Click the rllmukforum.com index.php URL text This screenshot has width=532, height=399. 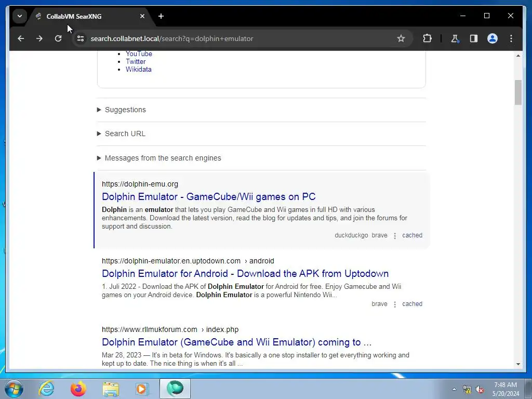point(170,329)
